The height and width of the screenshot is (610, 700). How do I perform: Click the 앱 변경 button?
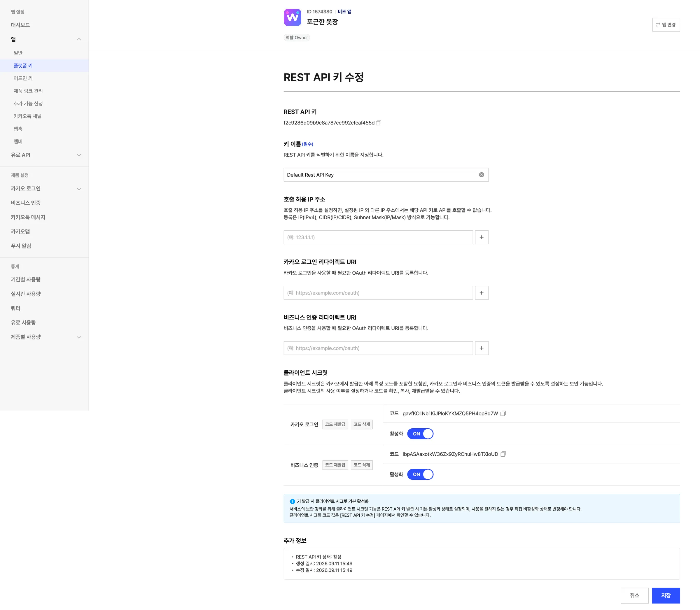(x=666, y=24)
